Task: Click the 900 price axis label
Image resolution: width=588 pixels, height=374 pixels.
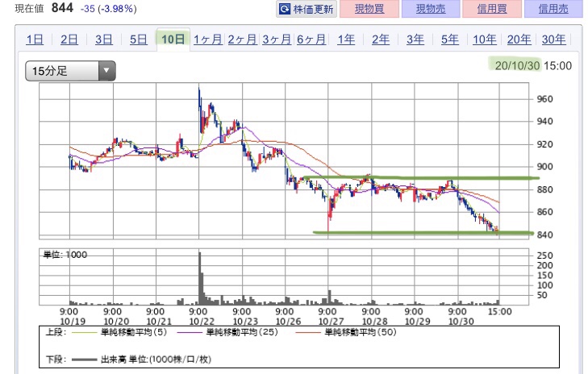Action: pyautogui.click(x=544, y=167)
